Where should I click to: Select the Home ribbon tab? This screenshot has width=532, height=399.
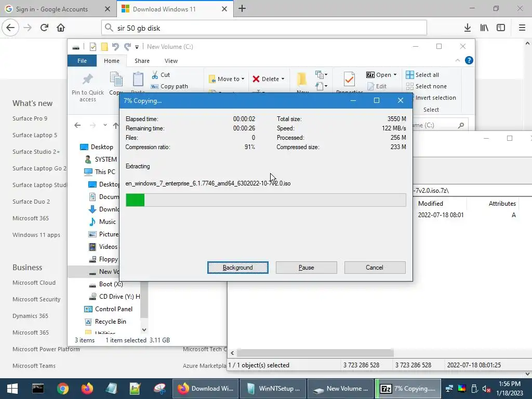[112, 61]
